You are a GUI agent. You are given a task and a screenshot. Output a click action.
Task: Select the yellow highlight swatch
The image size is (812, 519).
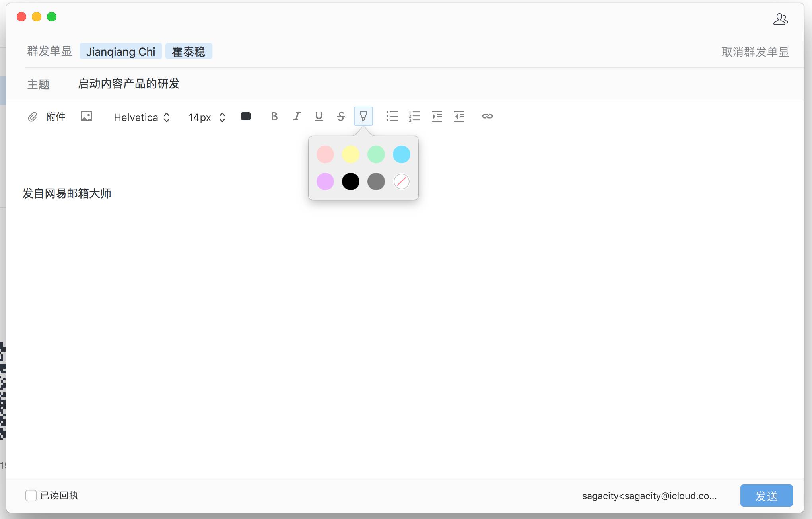click(350, 154)
